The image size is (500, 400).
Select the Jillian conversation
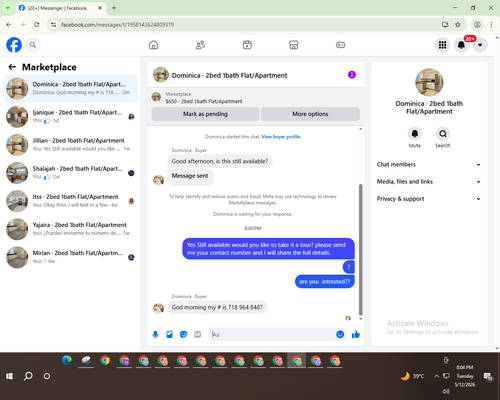tap(70, 145)
